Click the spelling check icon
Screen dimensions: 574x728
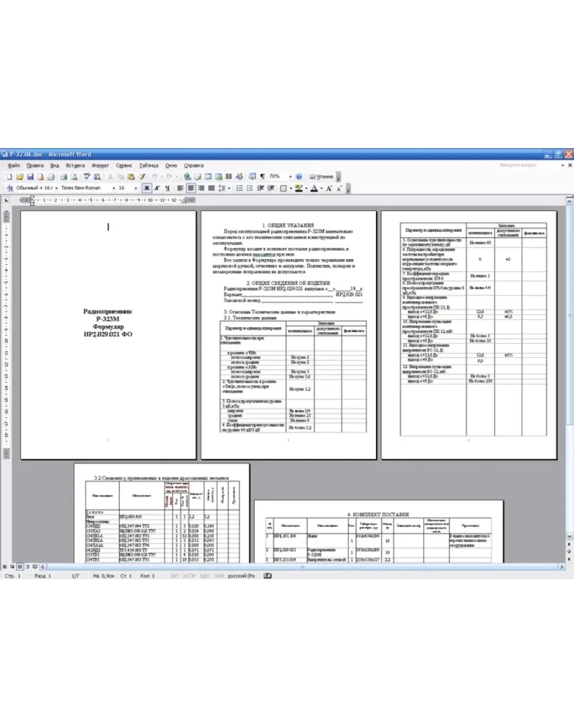tap(88, 177)
